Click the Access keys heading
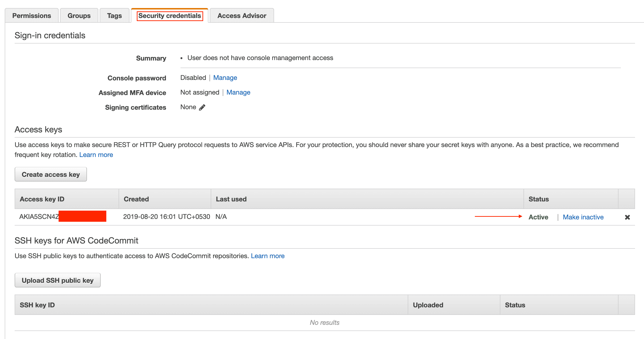The width and height of the screenshot is (644, 339). (x=38, y=129)
